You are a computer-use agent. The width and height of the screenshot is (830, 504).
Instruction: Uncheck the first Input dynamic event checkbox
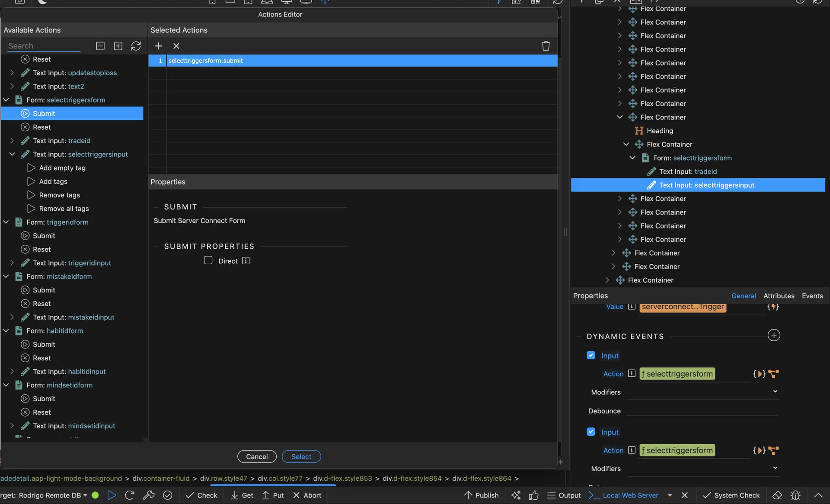(x=591, y=355)
